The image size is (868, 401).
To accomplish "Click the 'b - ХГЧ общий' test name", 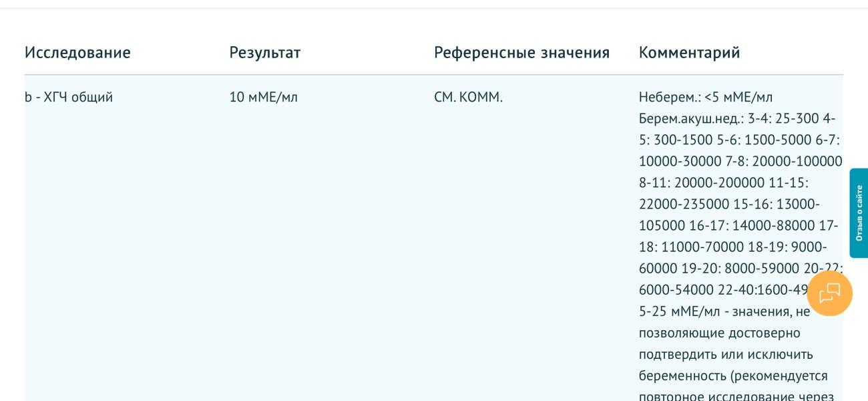I will point(69,98).
